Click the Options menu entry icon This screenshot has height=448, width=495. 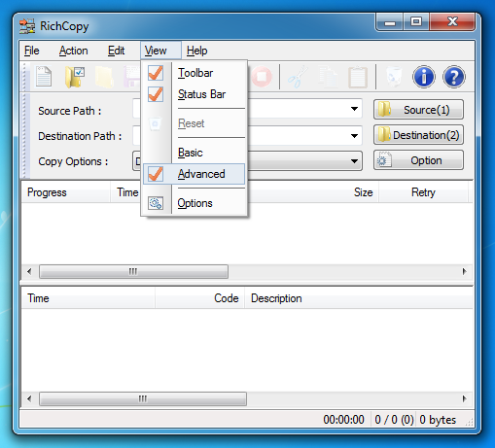(156, 203)
